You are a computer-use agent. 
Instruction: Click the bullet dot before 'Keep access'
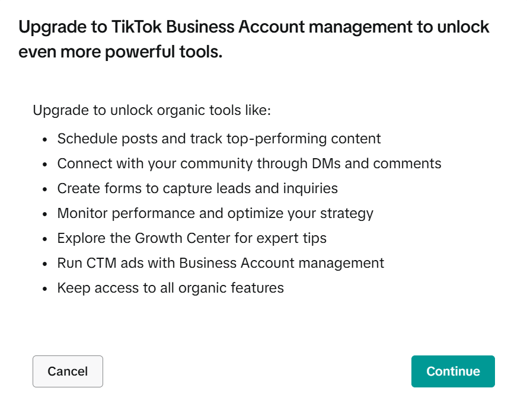tap(45, 289)
